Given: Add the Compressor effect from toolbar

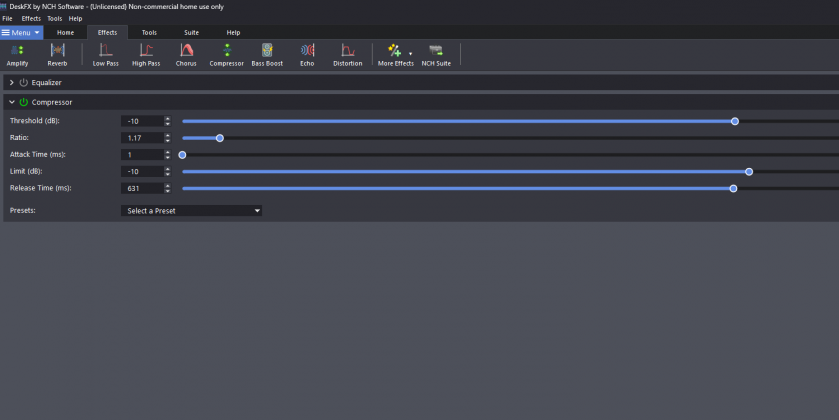Looking at the screenshot, I should tap(226, 55).
